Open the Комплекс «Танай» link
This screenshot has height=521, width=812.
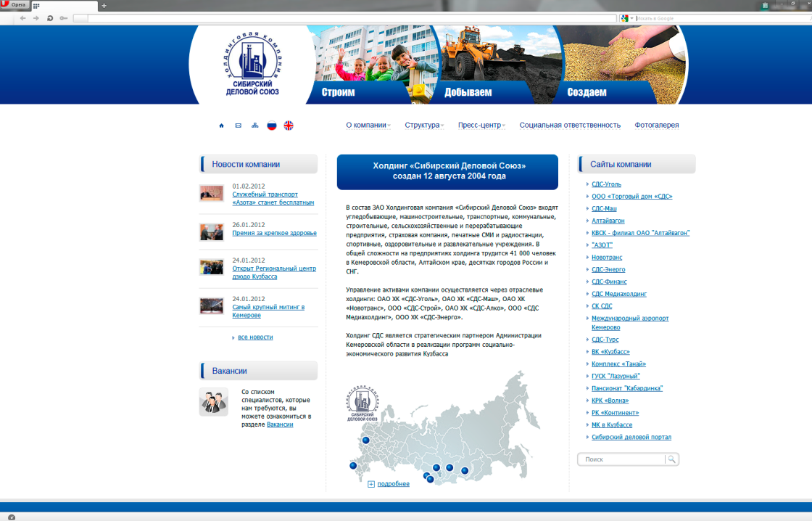pos(619,364)
